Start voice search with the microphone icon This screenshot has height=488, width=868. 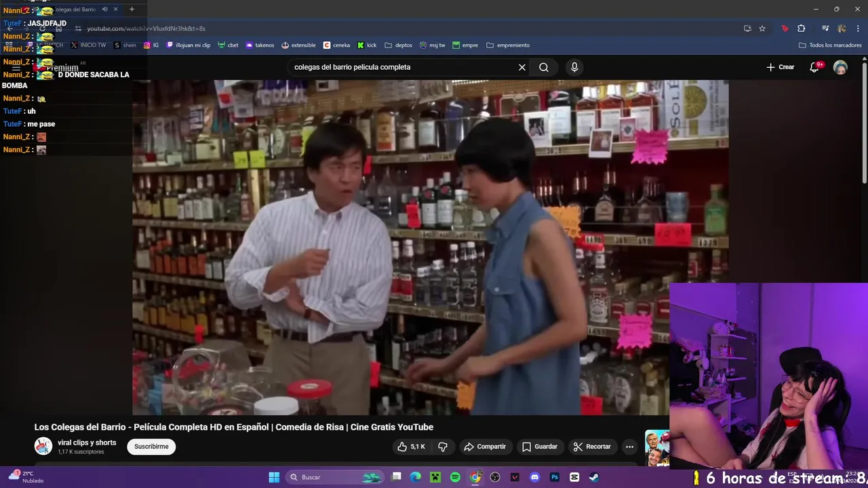[574, 67]
